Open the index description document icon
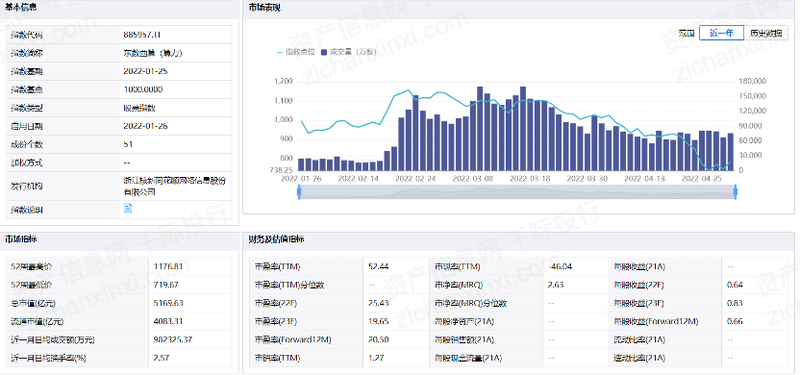 (128, 208)
